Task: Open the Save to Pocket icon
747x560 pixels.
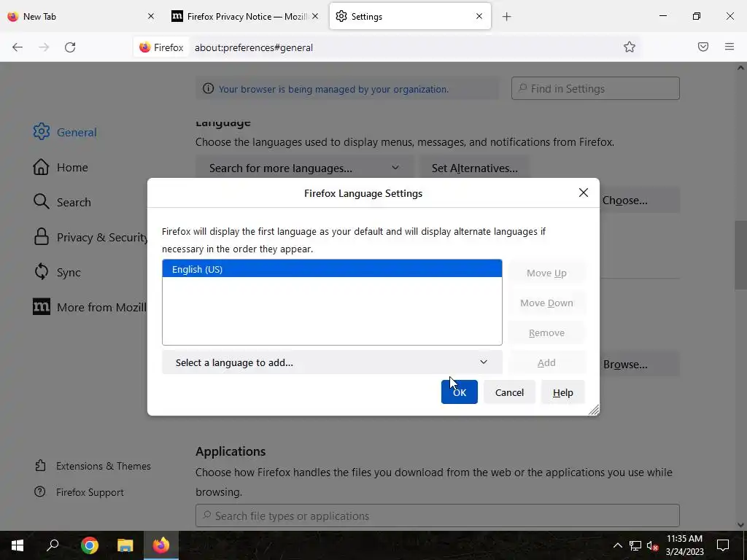Action: tap(703, 47)
